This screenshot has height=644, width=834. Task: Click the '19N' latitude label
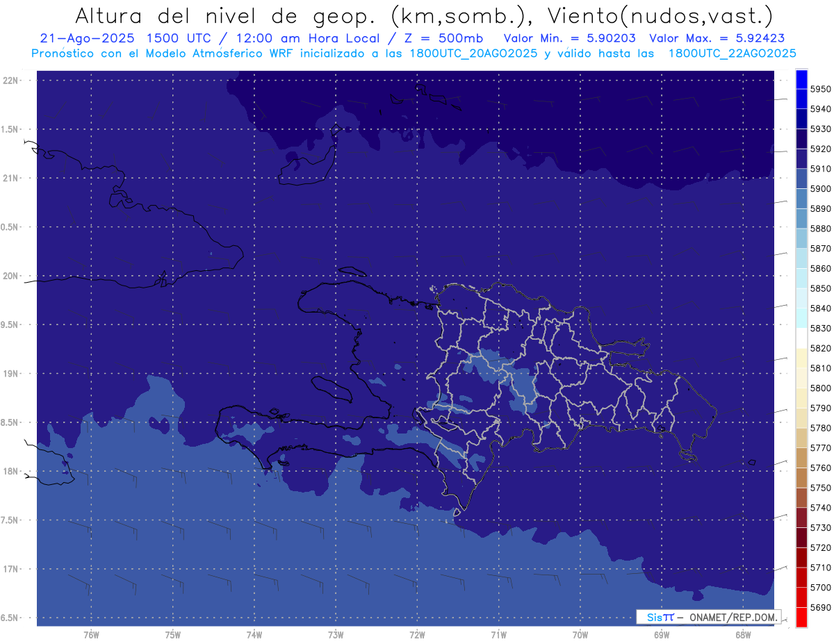(x=10, y=374)
